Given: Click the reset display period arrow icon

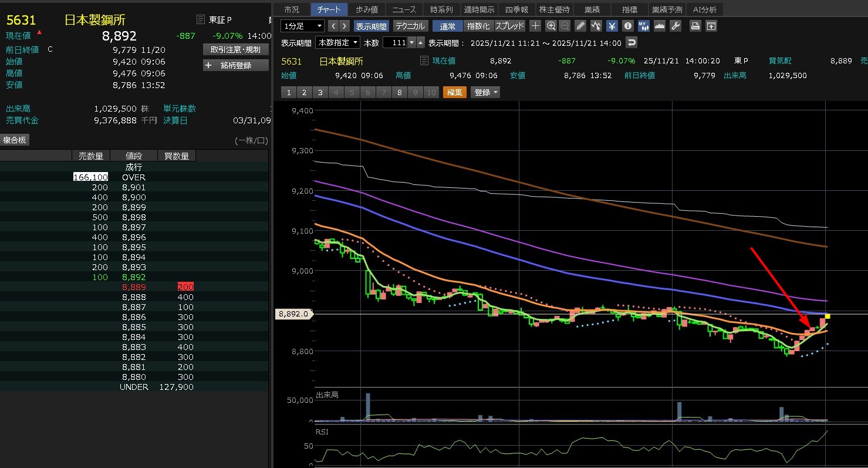Looking at the screenshot, I should pyautogui.click(x=631, y=42).
